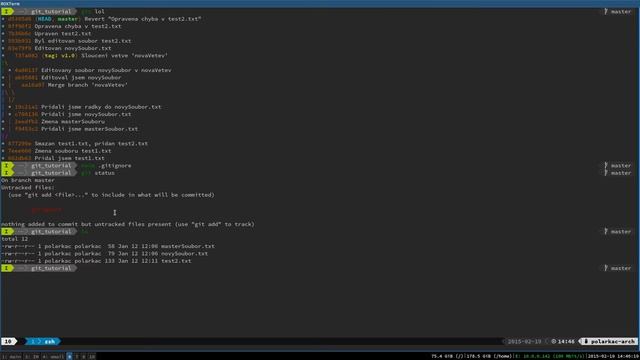Click the host icon before polarkac-arch
This screenshot has width=640, height=360.
coord(586,341)
